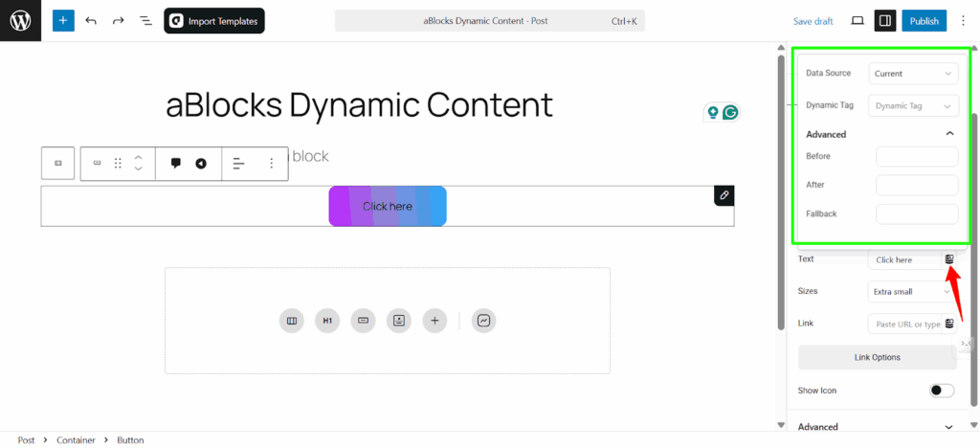Click the editor canvas scroll down arrow
This screenshot has width=980, height=448.
(x=781, y=425)
